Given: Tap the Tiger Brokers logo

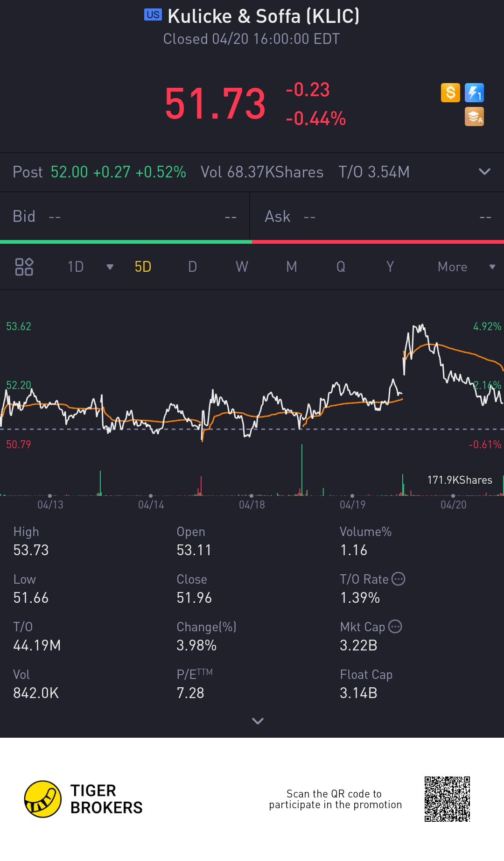Looking at the screenshot, I should click(x=43, y=799).
